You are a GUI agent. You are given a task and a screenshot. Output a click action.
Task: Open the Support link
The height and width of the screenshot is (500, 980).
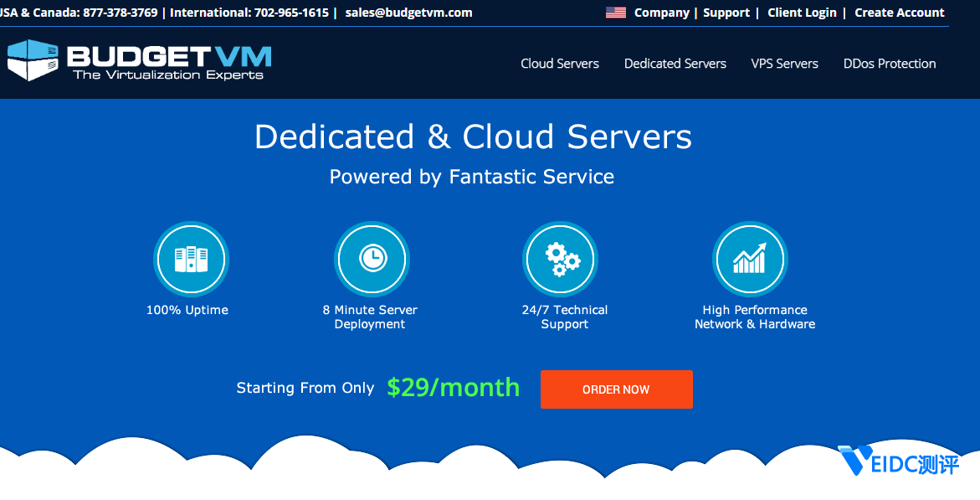click(x=726, y=13)
